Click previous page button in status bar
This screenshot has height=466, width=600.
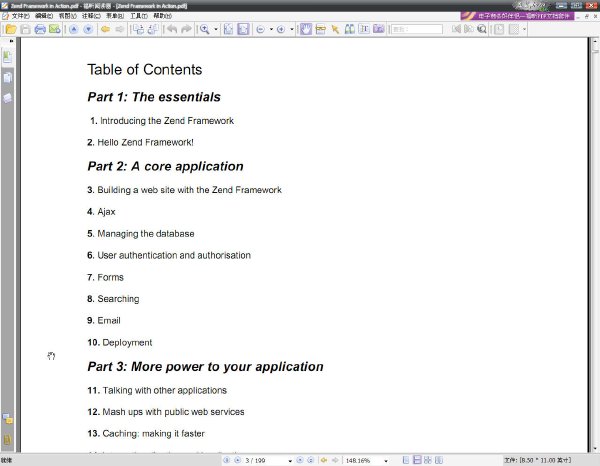coord(238,460)
